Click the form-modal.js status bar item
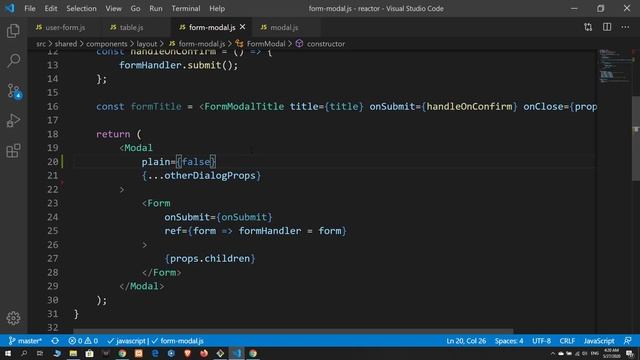The height and width of the screenshot is (360, 640). tap(178, 341)
